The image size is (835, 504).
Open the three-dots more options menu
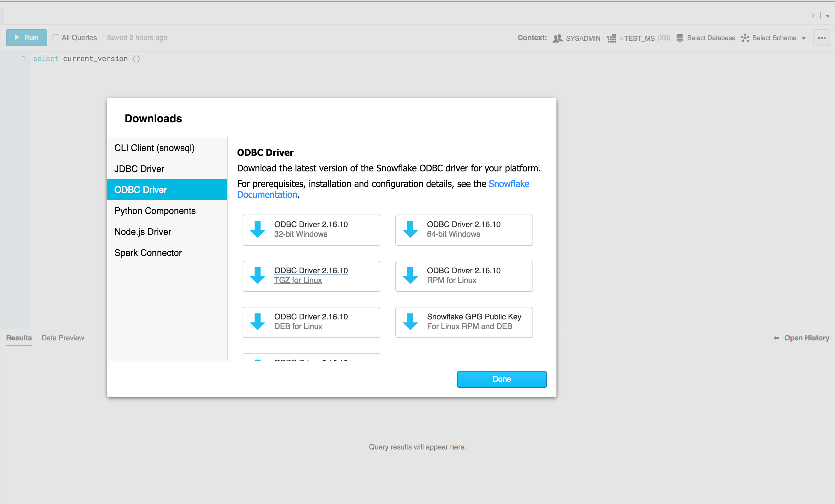822,38
